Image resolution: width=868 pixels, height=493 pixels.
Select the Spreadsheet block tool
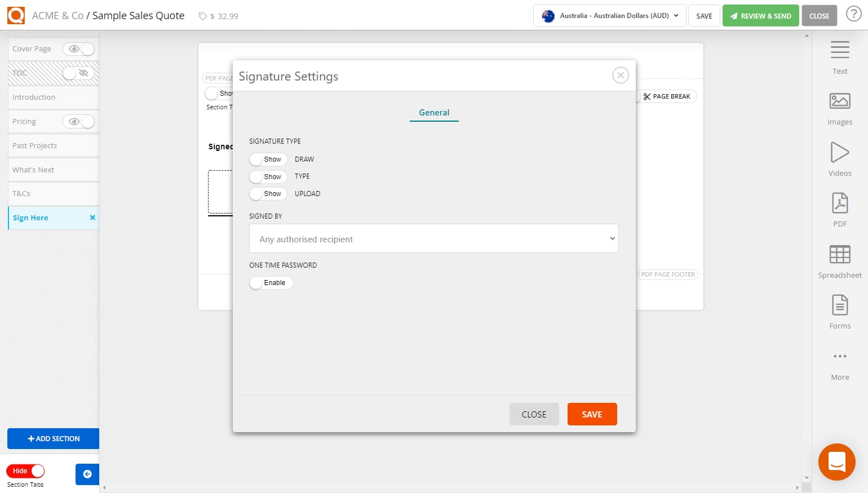[x=839, y=260]
